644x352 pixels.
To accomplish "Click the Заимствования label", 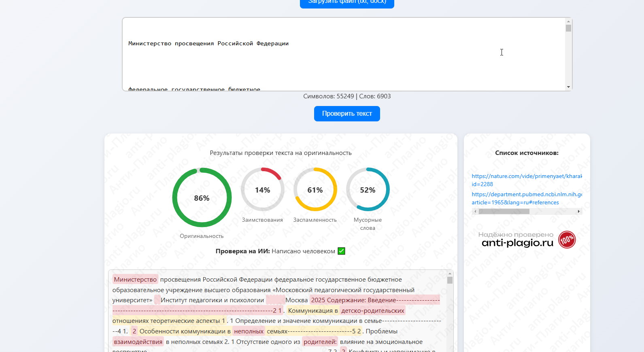I will (262, 220).
